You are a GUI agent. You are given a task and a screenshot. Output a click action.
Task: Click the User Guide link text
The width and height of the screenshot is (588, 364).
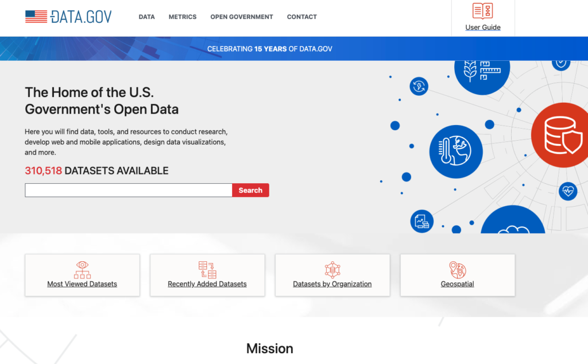tap(482, 28)
